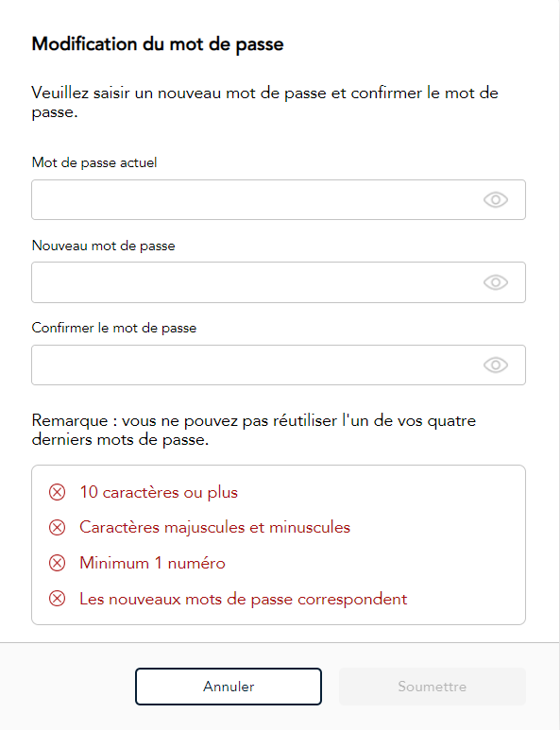This screenshot has height=730, width=560.
Task: Focus the 'Mot de passe actuel' input field
Action: coord(279,199)
